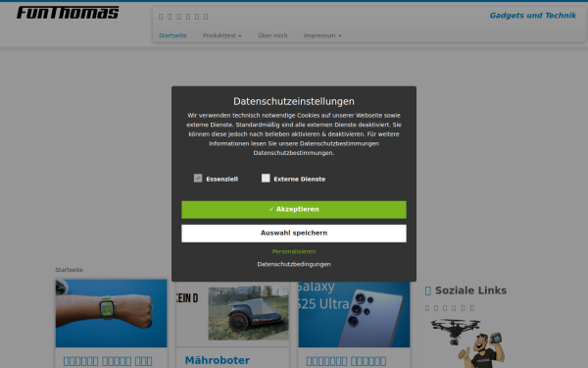
Task: Click the drone mascot image
Action: (x=467, y=342)
